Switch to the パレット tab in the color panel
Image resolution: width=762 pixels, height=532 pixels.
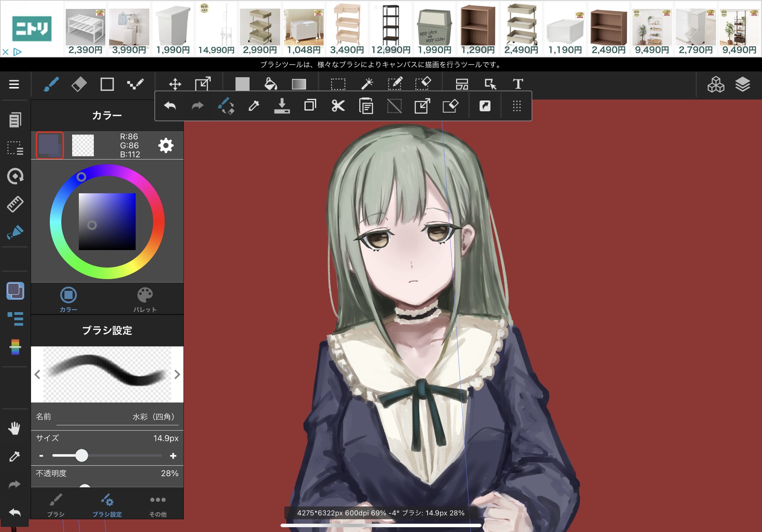point(145,299)
